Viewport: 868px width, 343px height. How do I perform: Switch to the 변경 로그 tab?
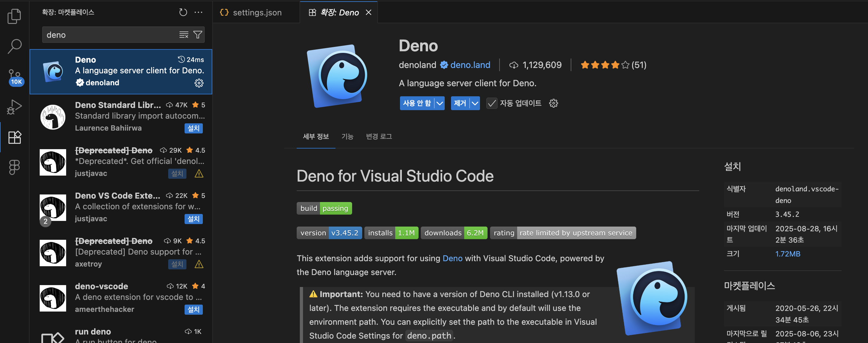tap(379, 136)
